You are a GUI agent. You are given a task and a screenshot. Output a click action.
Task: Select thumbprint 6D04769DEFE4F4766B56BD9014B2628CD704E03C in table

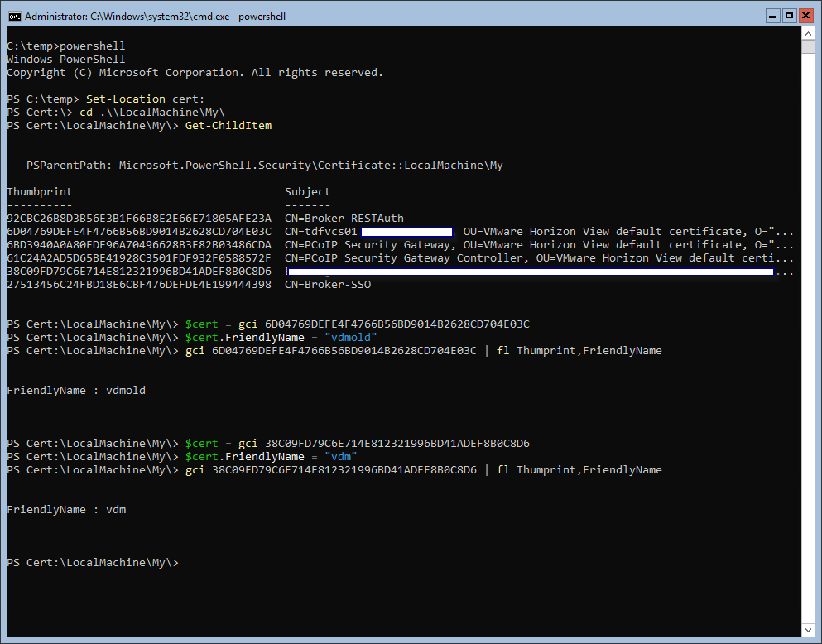[x=139, y=232]
